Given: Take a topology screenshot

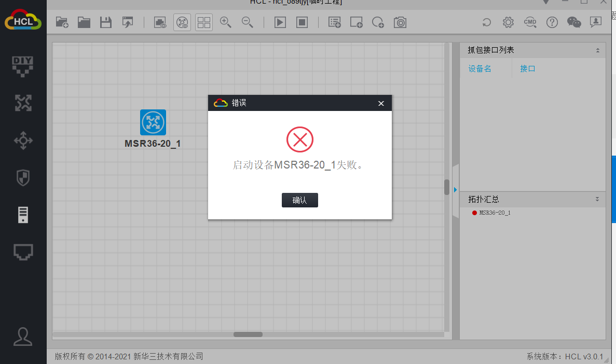Looking at the screenshot, I should coord(400,22).
